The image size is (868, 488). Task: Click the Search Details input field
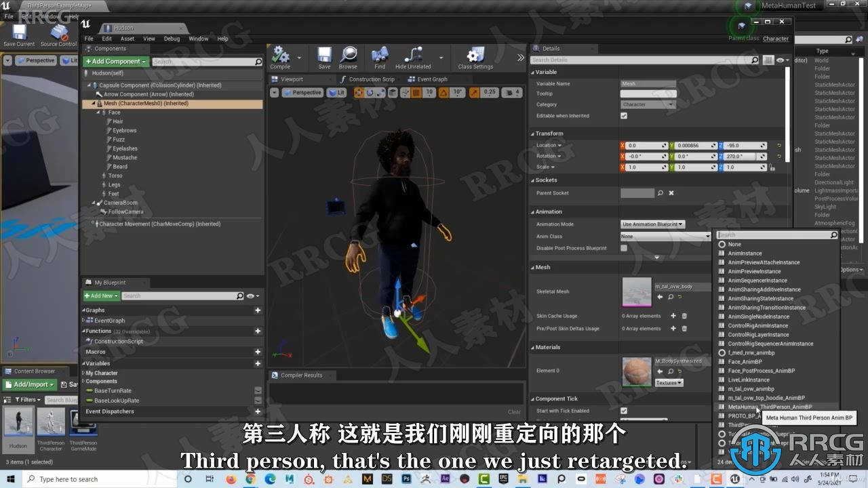tap(644, 60)
